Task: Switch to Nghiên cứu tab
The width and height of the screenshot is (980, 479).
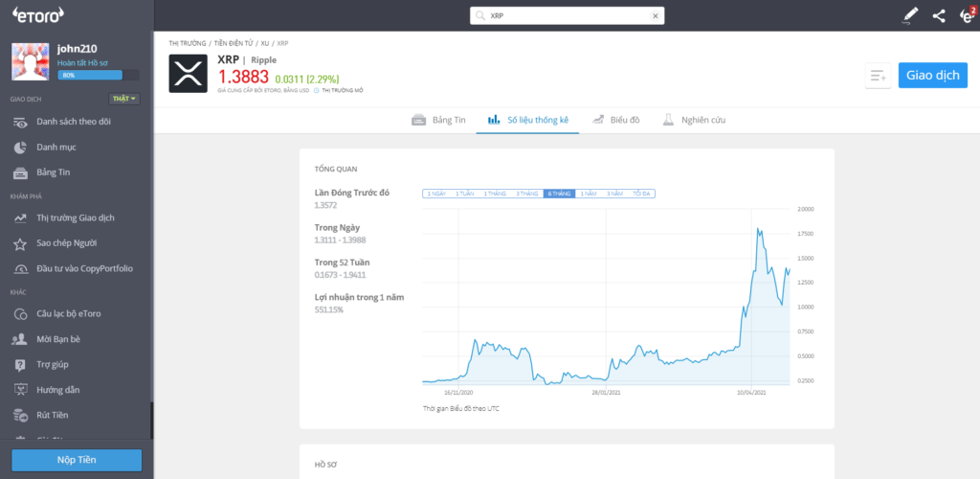Action: (695, 120)
